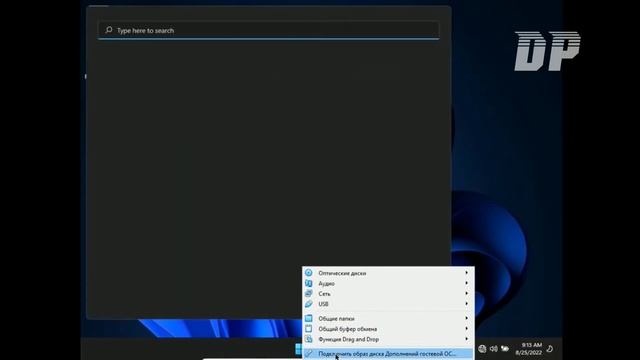Click the audio icon next to Аудио

pyautogui.click(x=309, y=283)
